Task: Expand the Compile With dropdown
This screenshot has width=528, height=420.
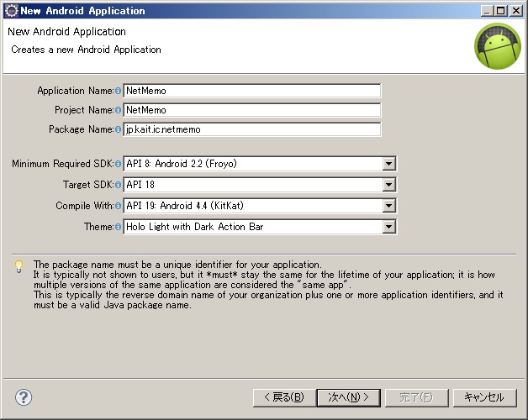Action: click(x=388, y=206)
